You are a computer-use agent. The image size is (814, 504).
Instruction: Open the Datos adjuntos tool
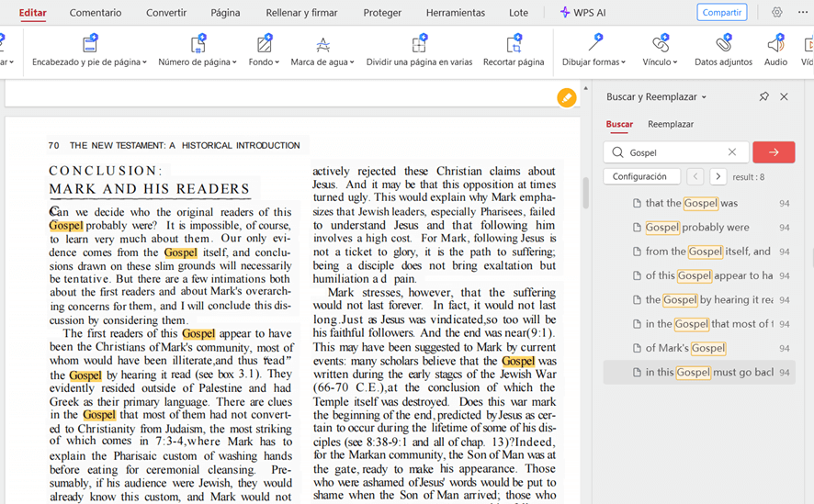tap(723, 44)
